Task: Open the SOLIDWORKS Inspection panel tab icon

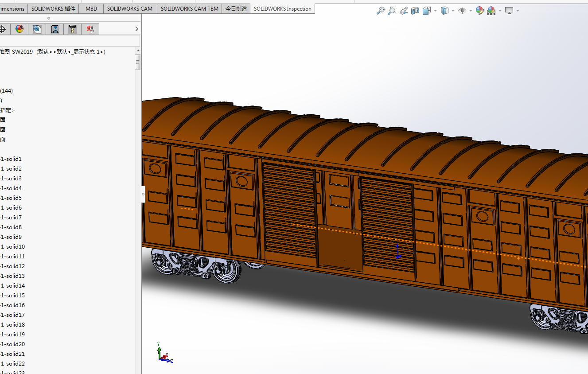Action: [x=90, y=29]
